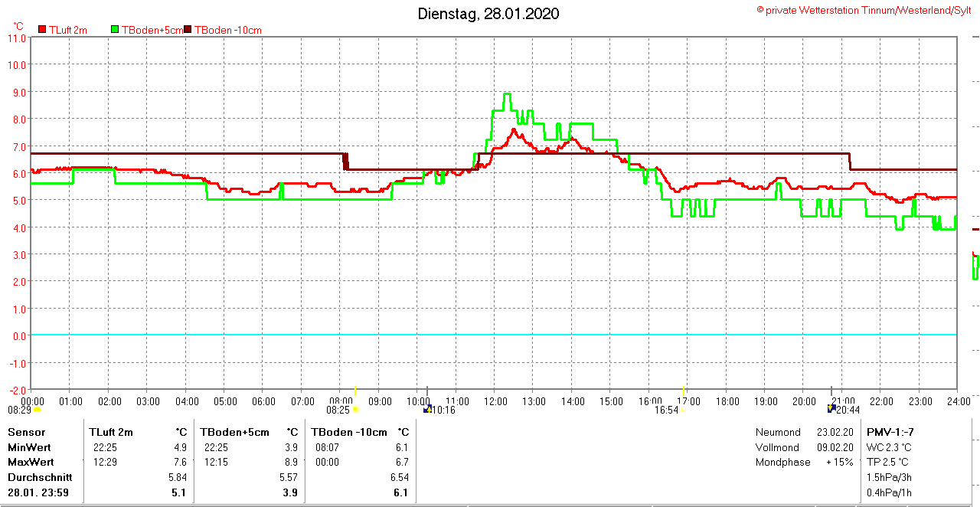This screenshot has width=980, height=507.
Task: Click the moonset icon next to 20:44
Action: point(831,409)
